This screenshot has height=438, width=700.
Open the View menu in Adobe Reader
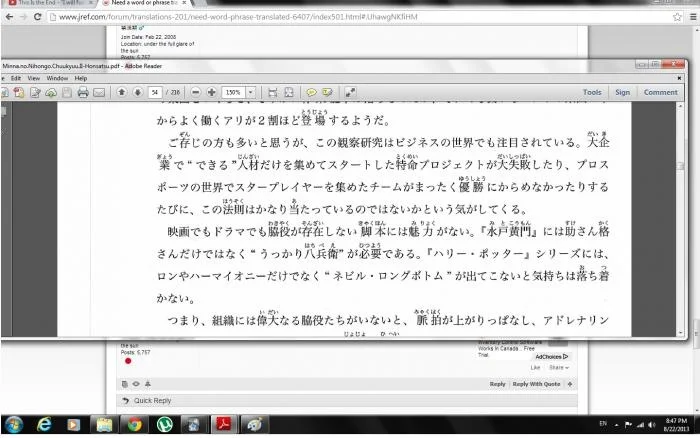click(33, 78)
